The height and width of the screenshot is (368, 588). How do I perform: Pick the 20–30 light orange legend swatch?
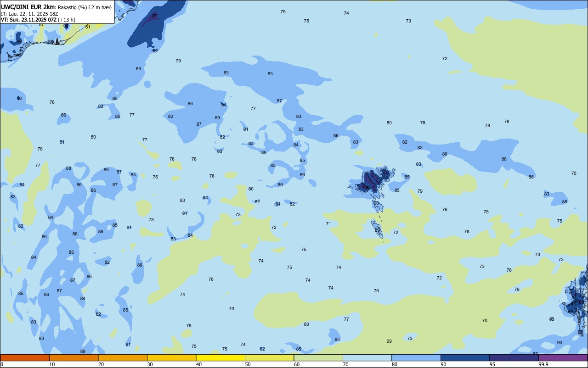pyautogui.click(x=123, y=357)
